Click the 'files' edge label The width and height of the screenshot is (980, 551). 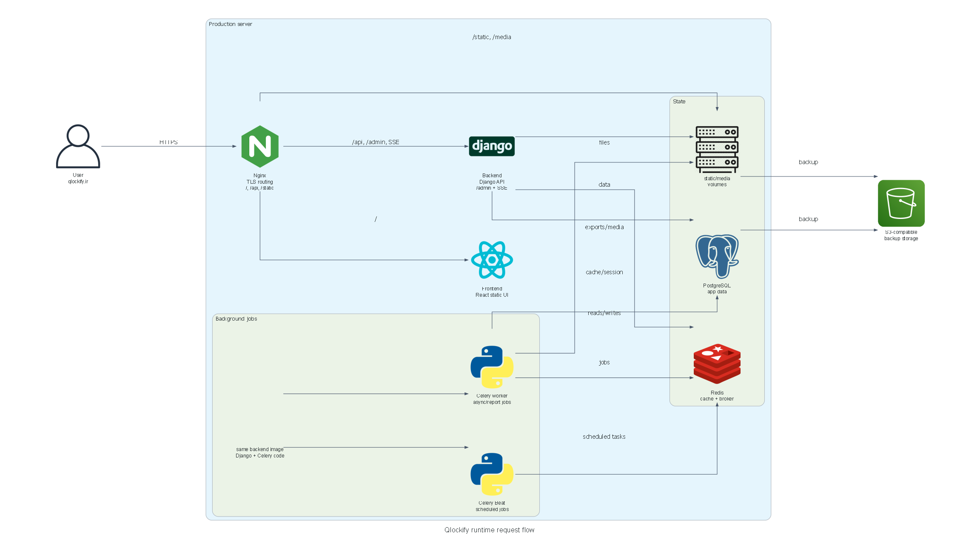tap(604, 142)
